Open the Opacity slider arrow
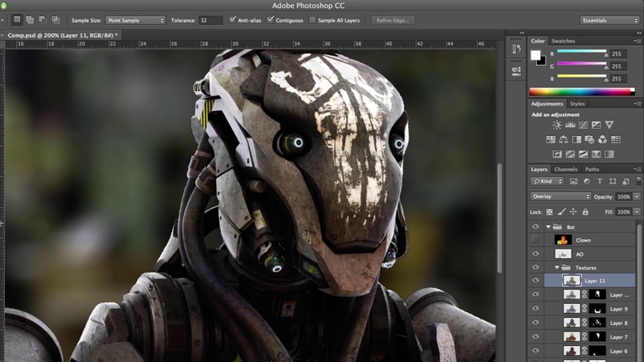Image resolution: width=644 pixels, height=362 pixels. point(637,196)
